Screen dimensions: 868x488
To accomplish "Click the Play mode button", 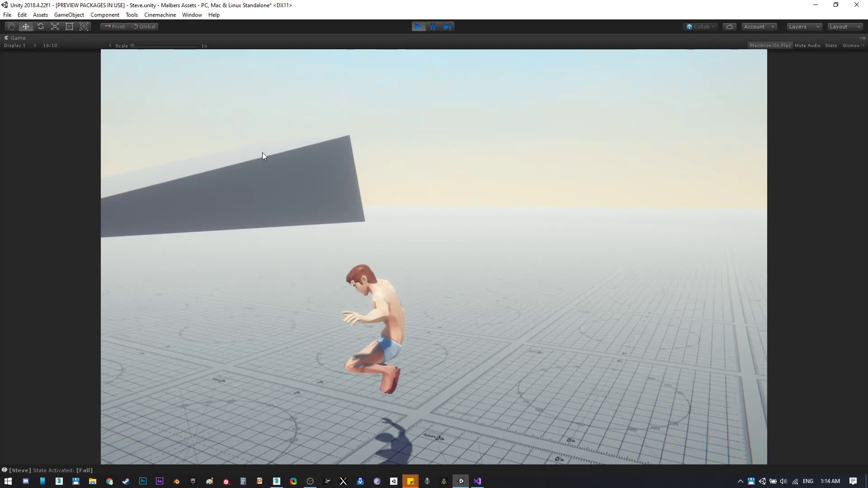I will point(418,27).
